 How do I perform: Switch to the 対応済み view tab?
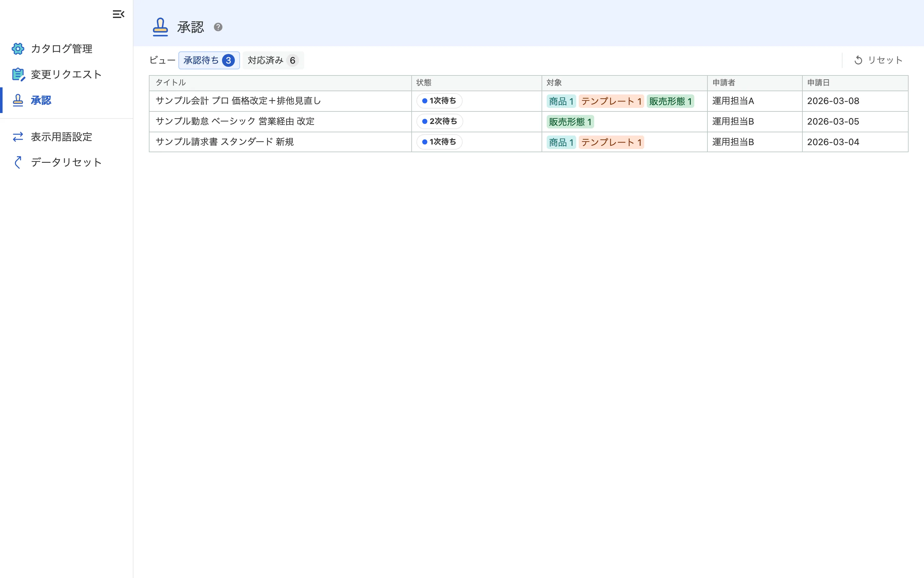click(x=273, y=60)
